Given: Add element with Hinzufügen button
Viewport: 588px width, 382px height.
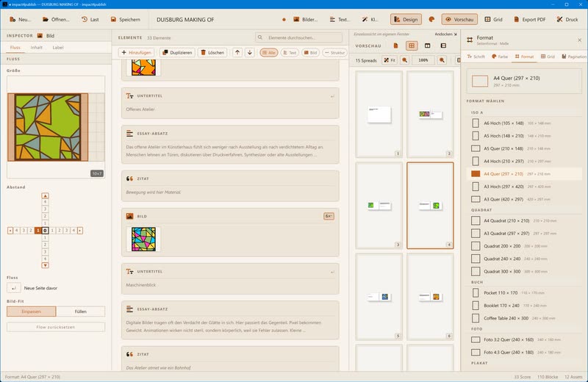Looking at the screenshot, I should (x=137, y=52).
